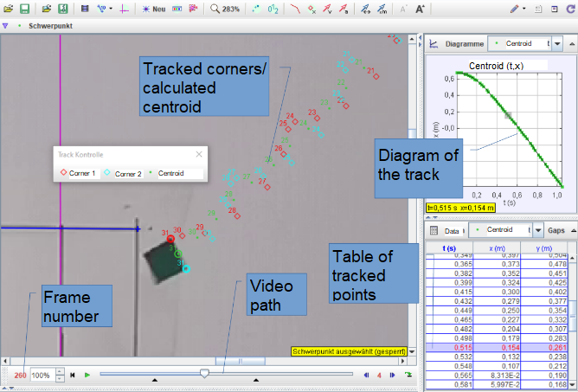Decrease font size with small A icon
This screenshot has width=578, height=392.
tap(403, 10)
